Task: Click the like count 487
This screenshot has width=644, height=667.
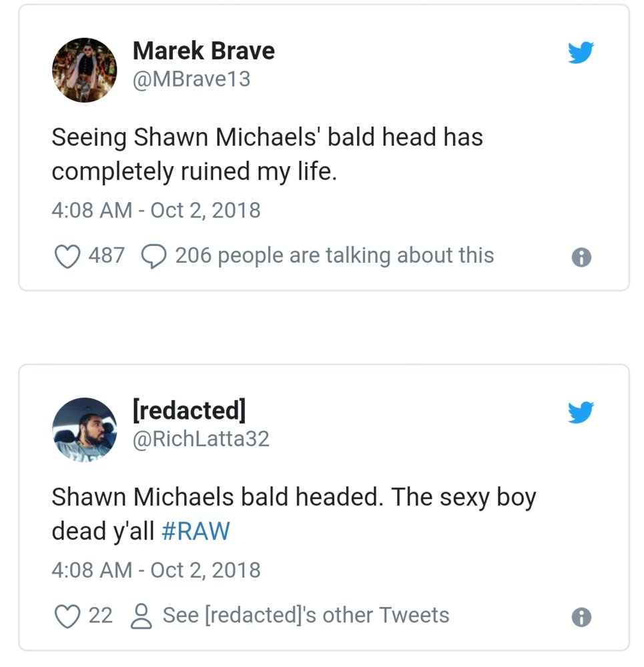Action: [103, 255]
